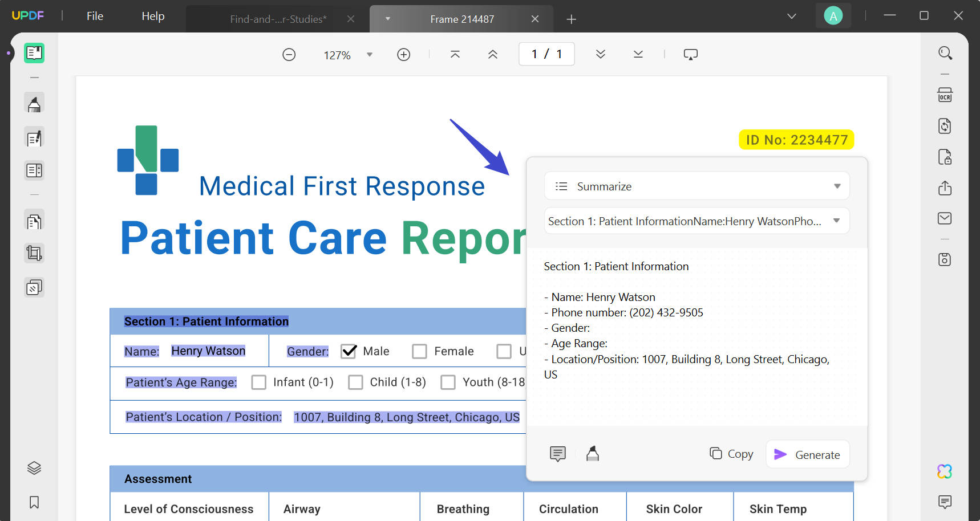Open the Comment annotation tool
Viewport: 980px width, 521px height.
34,103
